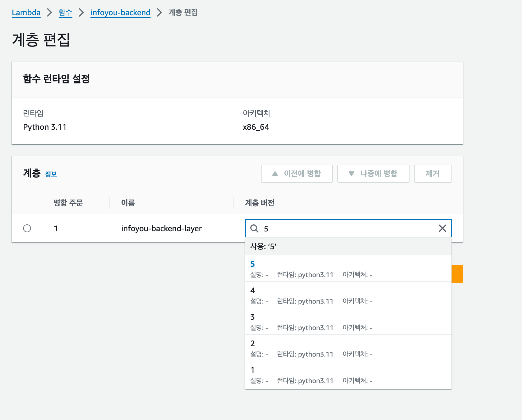Click the down triangle icon on 나중에 병합
Viewport: 522px width, 420px height.
[x=351, y=174]
